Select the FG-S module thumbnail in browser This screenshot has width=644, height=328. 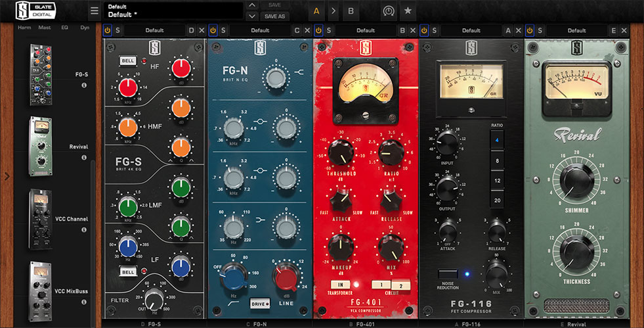tap(41, 74)
